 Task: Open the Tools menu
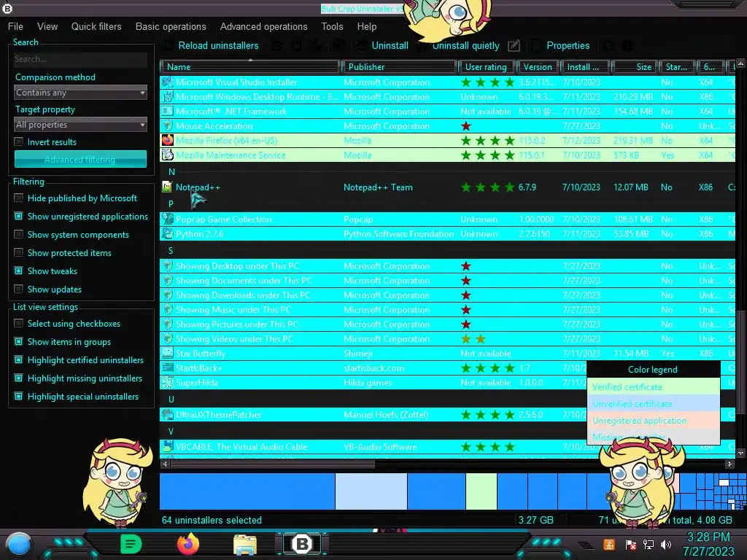tap(332, 27)
